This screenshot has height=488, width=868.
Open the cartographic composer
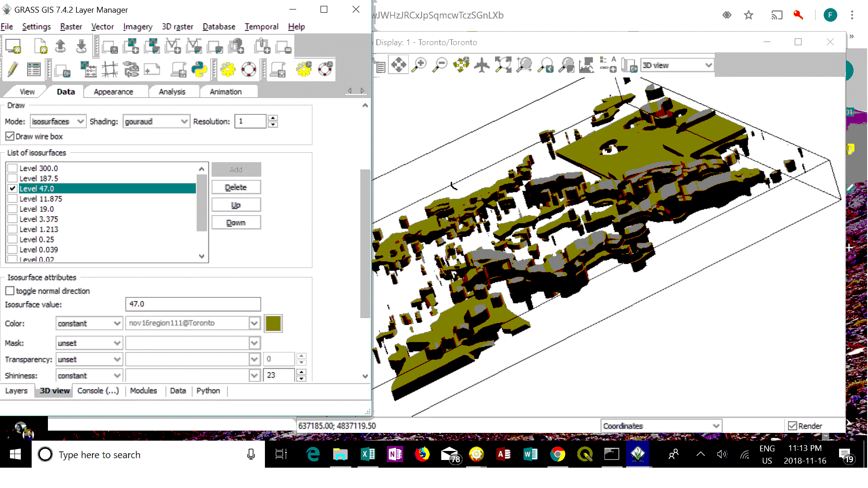152,70
